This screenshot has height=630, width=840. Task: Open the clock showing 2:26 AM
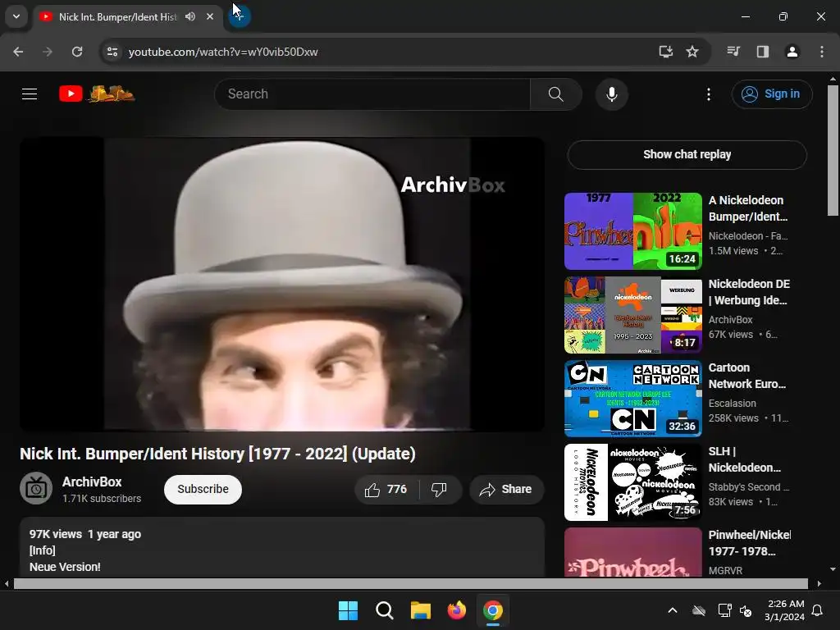coord(785,610)
